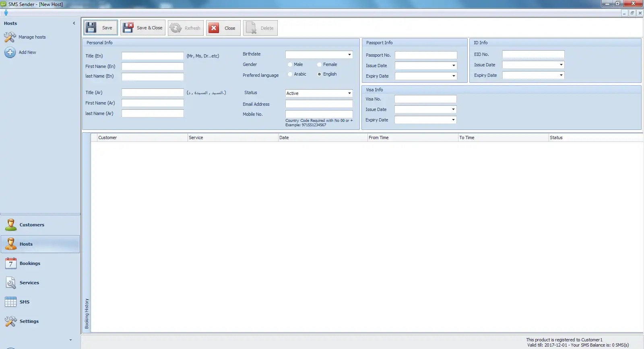Screen dimensions: 644x349
Task: Click the First Name (Ar) input field
Action: point(153,103)
